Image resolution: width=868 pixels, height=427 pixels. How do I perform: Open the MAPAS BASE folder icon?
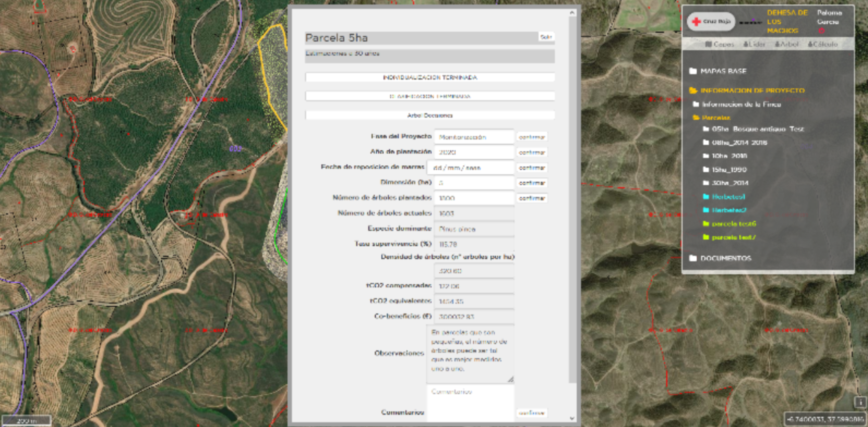point(693,71)
